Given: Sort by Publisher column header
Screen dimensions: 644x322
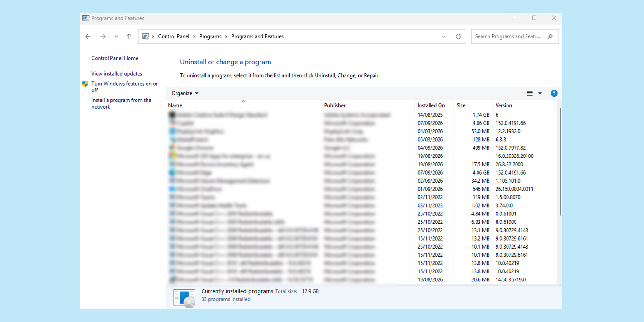Looking at the screenshot, I should tap(368, 105).
